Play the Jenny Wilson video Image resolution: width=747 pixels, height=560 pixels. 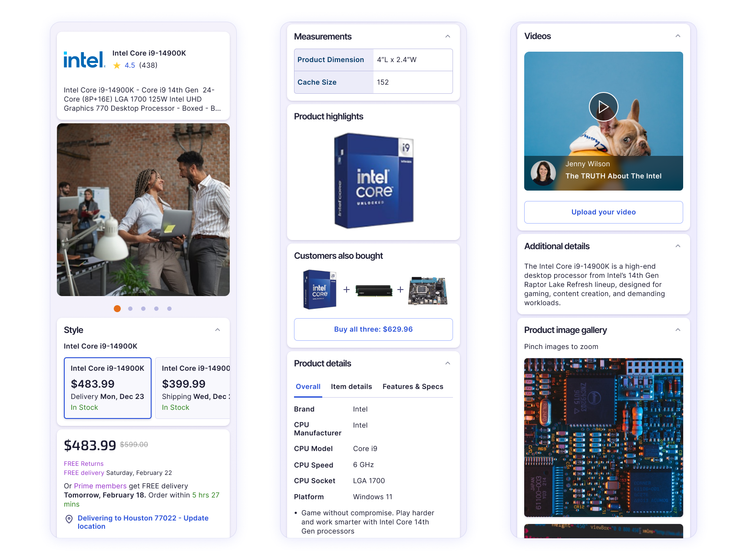point(603,107)
